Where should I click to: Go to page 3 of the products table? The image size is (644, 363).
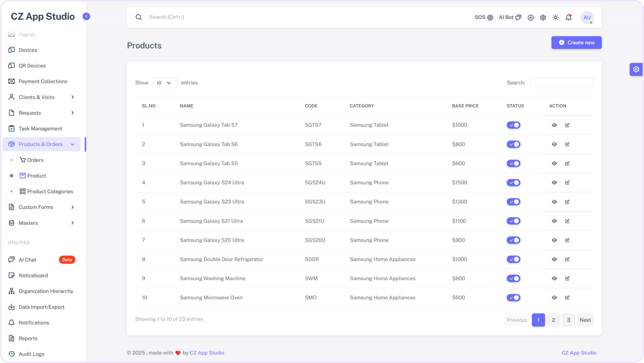pyautogui.click(x=569, y=320)
